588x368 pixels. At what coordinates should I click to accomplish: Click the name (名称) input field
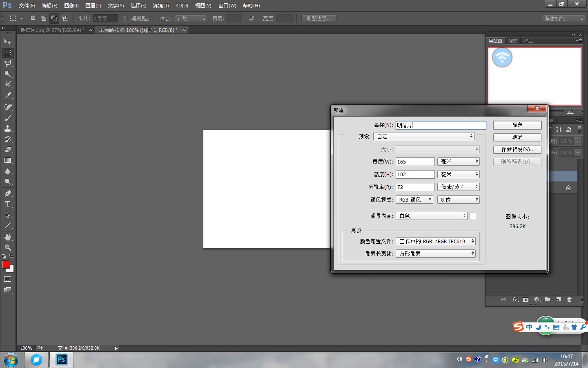441,125
